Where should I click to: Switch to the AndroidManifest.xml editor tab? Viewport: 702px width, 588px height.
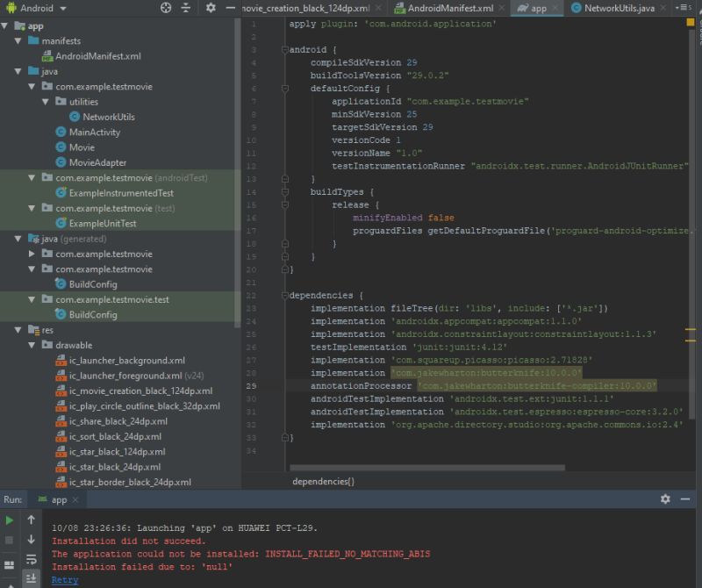(450, 8)
